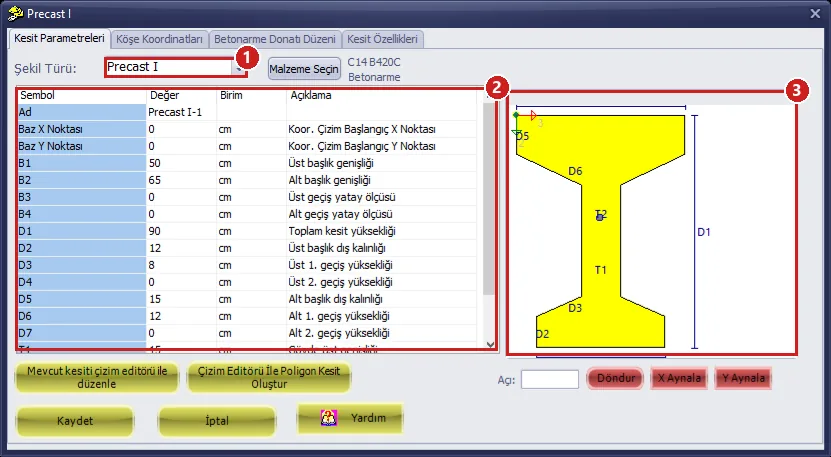The image size is (831, 457).
Task: Click the D2 value cell 12
Action: (x=181, y=248)
